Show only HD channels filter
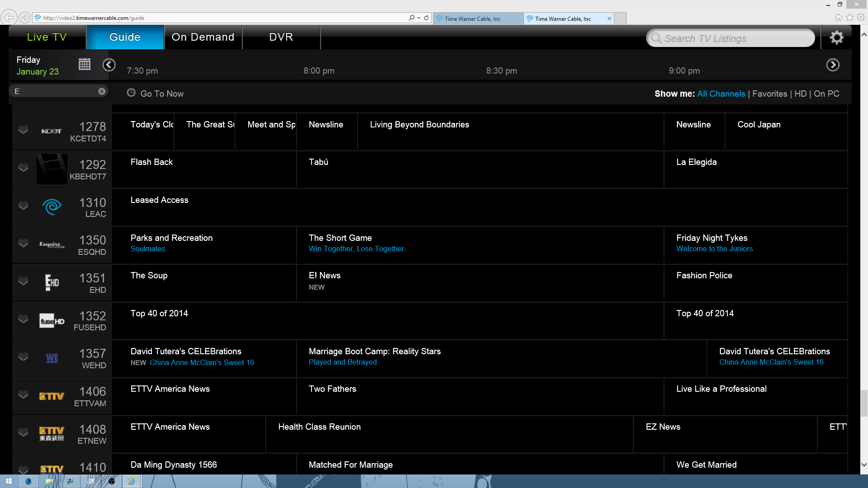This screenshot has height=488, width=868. pyautogui.click(x=800, y=94)
